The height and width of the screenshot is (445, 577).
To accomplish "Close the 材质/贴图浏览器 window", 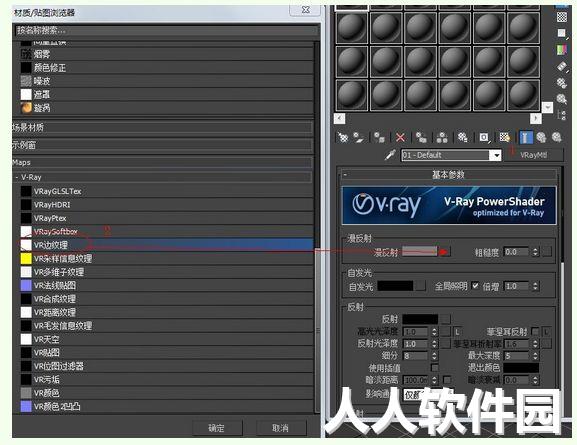I will click(305, 10).
